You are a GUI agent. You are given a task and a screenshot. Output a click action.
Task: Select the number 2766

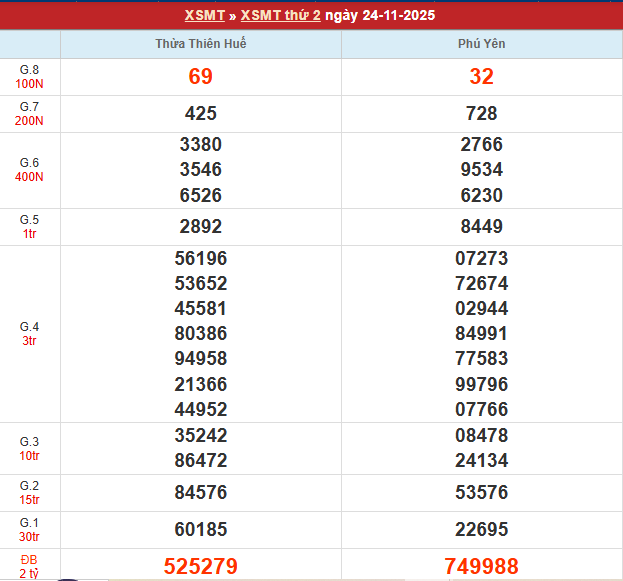point(482,144)
